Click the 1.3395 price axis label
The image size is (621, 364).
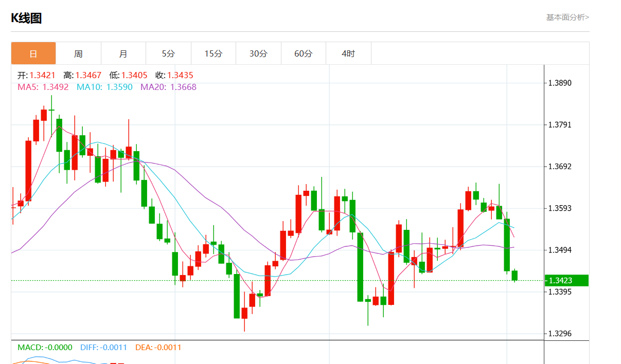pos(560,292)
